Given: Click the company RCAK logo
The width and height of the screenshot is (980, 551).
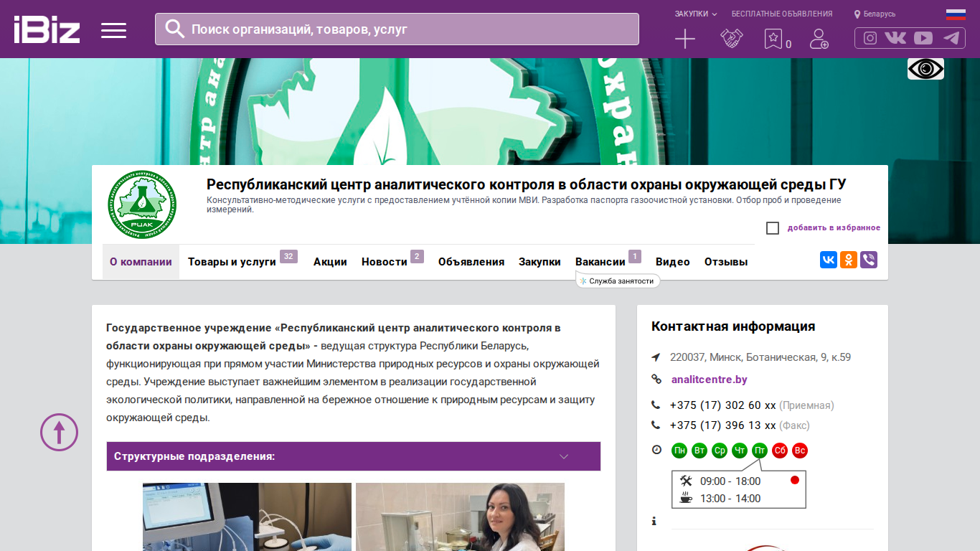Looking at the screenshot, I should (x=142, y=205).
